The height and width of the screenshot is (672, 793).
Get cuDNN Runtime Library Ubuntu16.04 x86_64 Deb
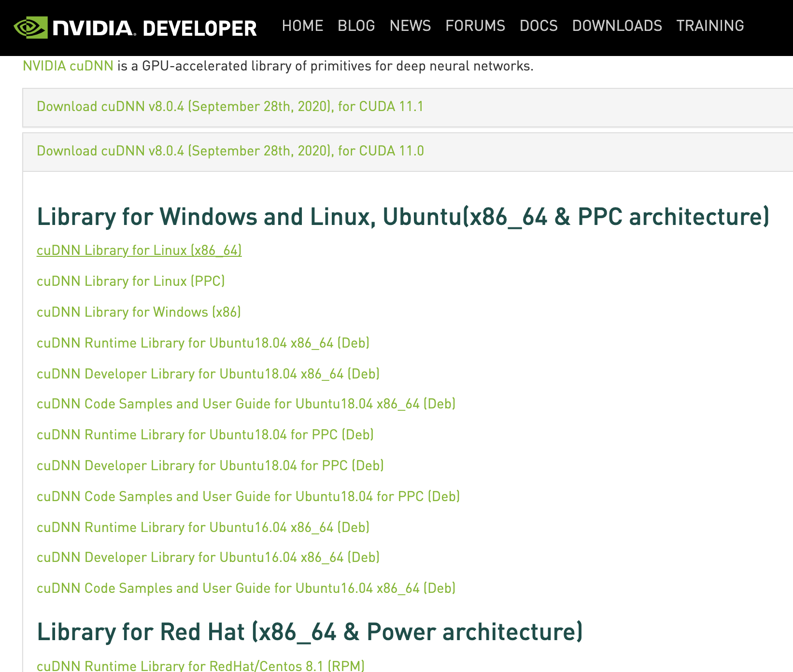[203, 527]
